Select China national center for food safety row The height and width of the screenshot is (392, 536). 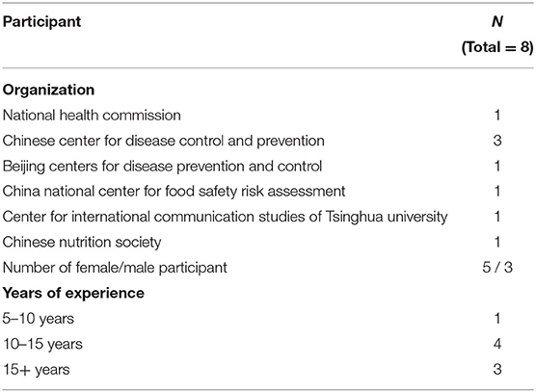268,192
